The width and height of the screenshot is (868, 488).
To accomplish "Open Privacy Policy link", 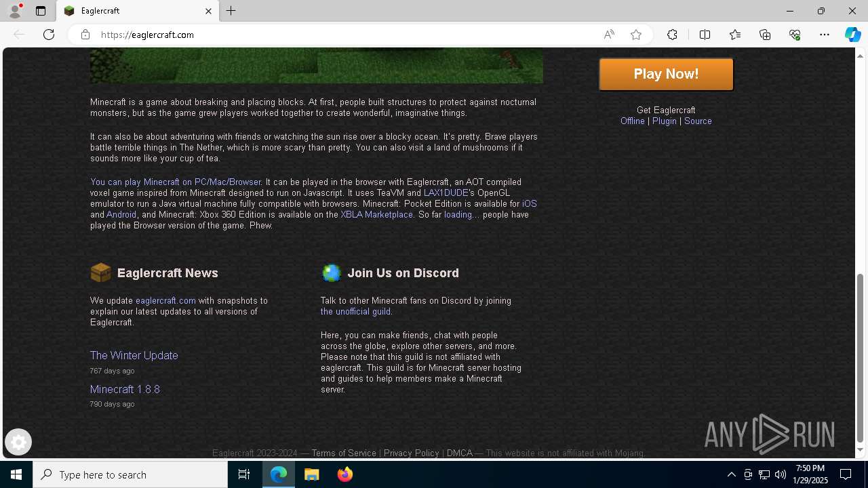I will [x=412, y=453].
